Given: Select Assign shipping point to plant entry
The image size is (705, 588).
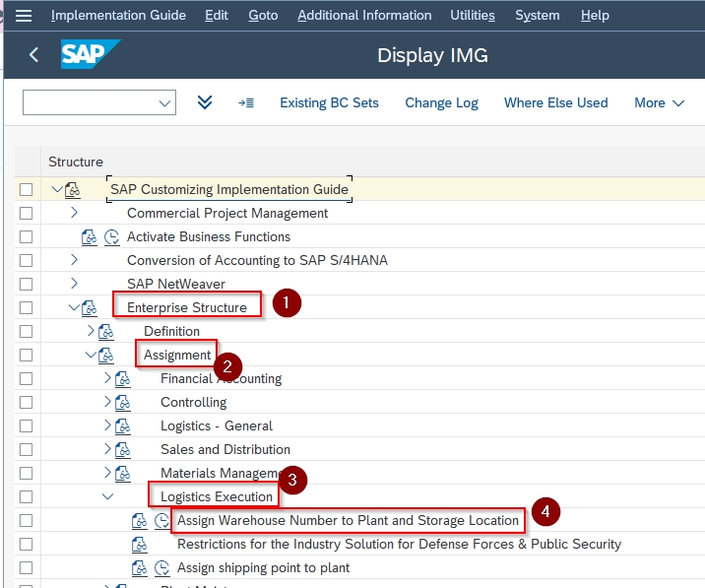Looking at the screenshot, I should click(x=264, y=567).
